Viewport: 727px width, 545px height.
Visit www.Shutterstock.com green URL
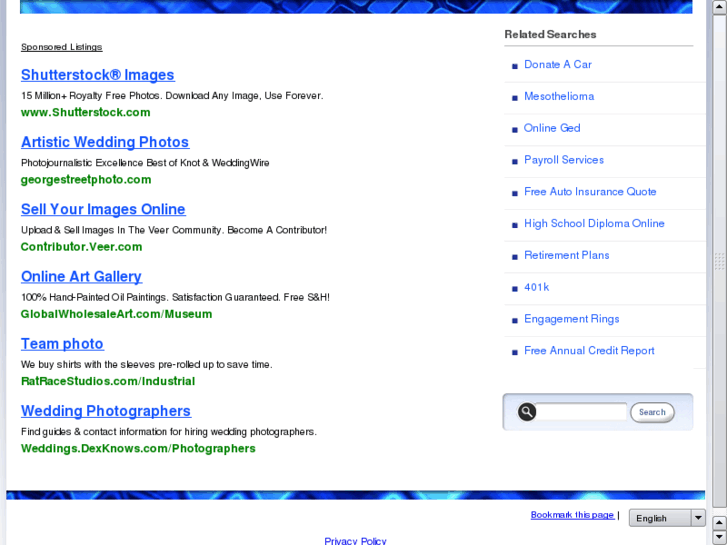85,113
